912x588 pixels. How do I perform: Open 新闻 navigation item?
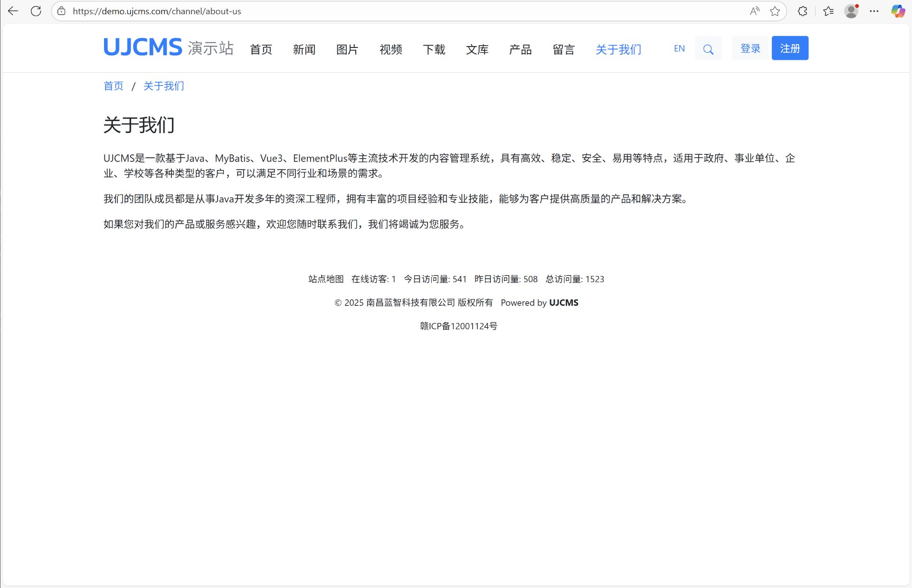tap(304, 49)
